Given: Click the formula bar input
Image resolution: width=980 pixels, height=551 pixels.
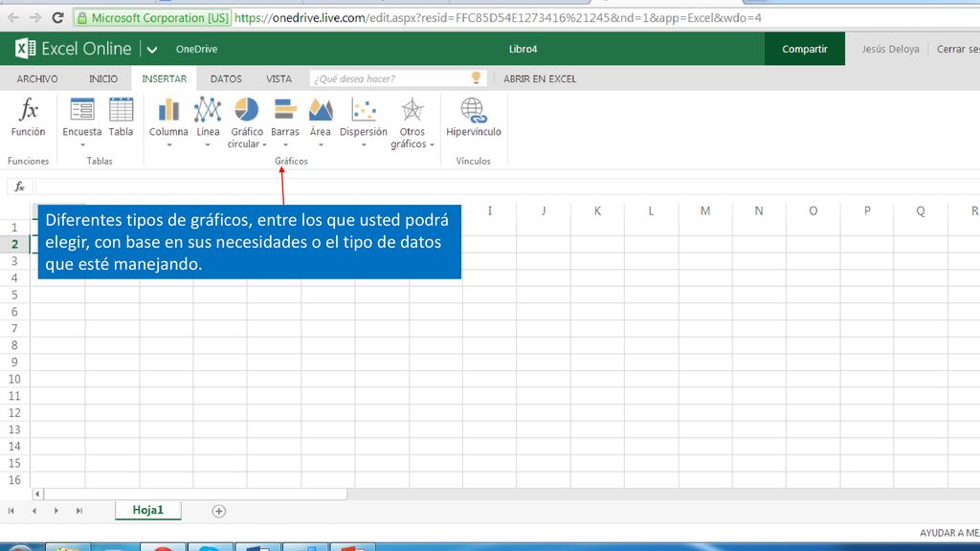Looking at the screenshot, I should click(x=507, y=187).
